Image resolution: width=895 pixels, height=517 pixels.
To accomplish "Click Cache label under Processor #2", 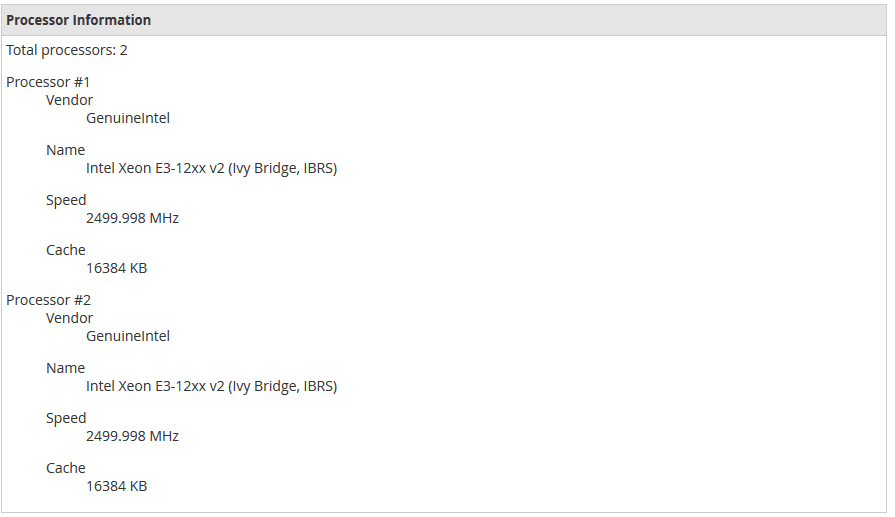I will (x=66, y=468).
